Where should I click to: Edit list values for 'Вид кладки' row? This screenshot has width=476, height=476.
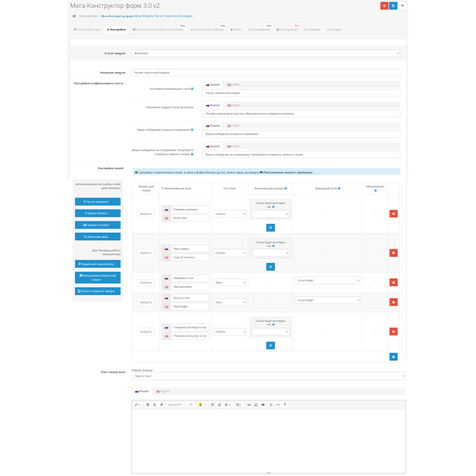[270, 267]
